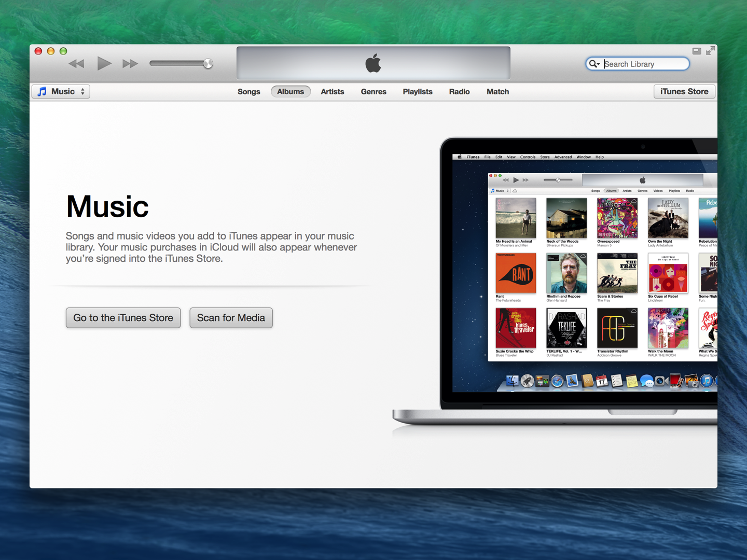This screenshot has width=747, height=560.
Task: Click the green zoom window button
Action: coord(63,51)
